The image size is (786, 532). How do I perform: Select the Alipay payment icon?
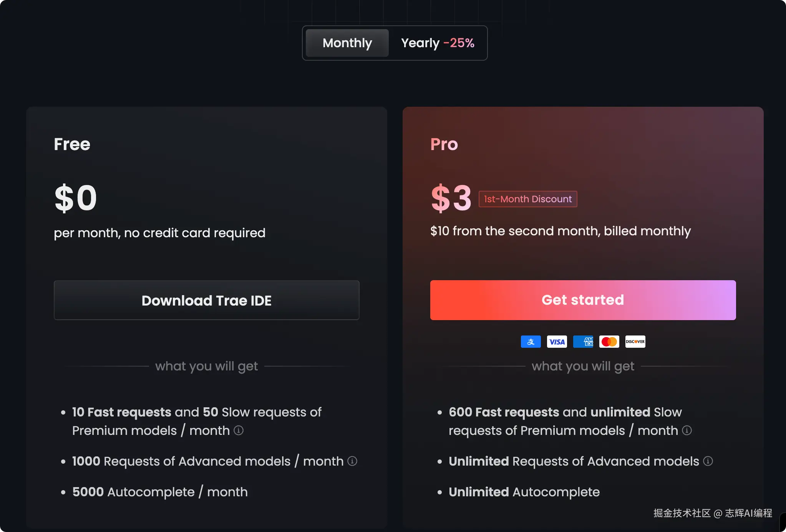pyautogui.click(x=531, y=342)
